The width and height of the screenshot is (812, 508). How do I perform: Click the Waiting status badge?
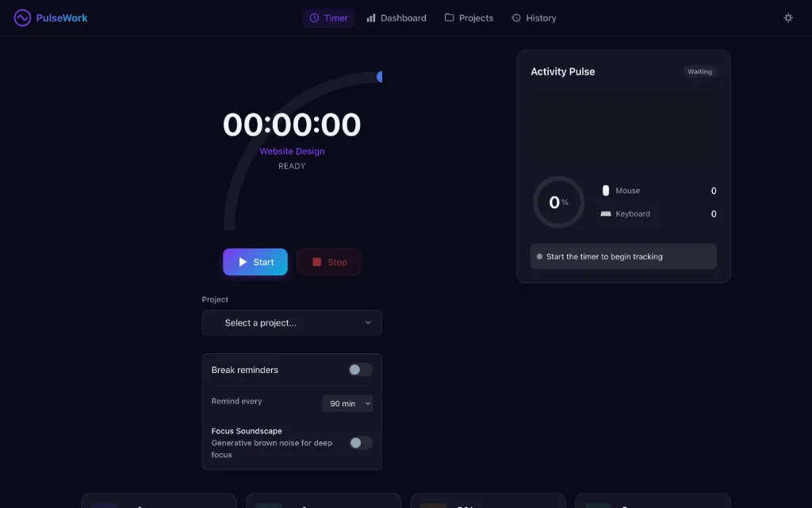coord(699,71)
